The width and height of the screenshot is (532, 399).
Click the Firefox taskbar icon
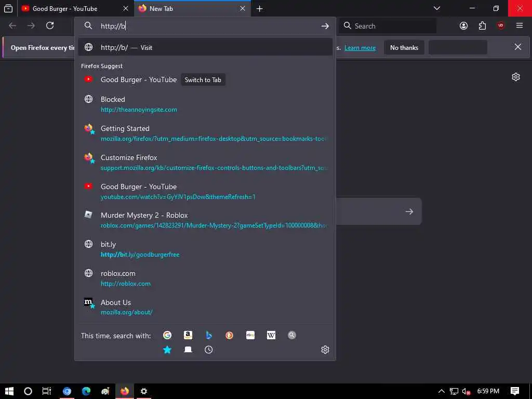[x=125, y=391]
